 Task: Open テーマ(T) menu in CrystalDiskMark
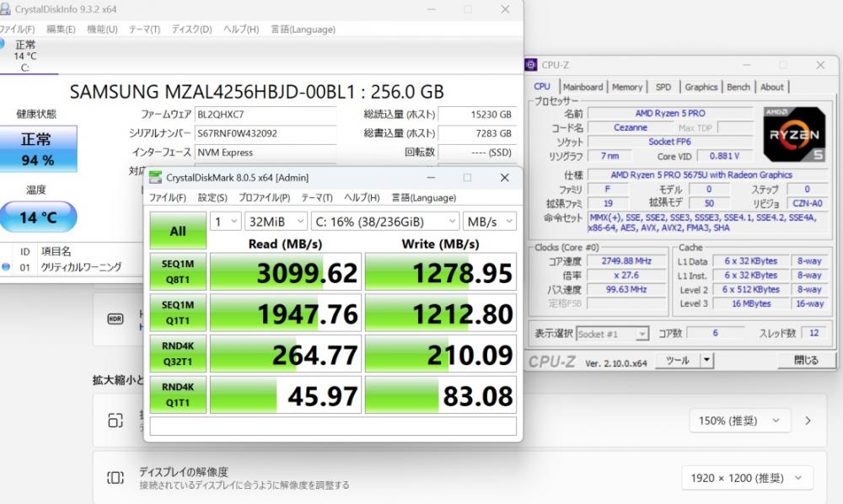(317, 198)
